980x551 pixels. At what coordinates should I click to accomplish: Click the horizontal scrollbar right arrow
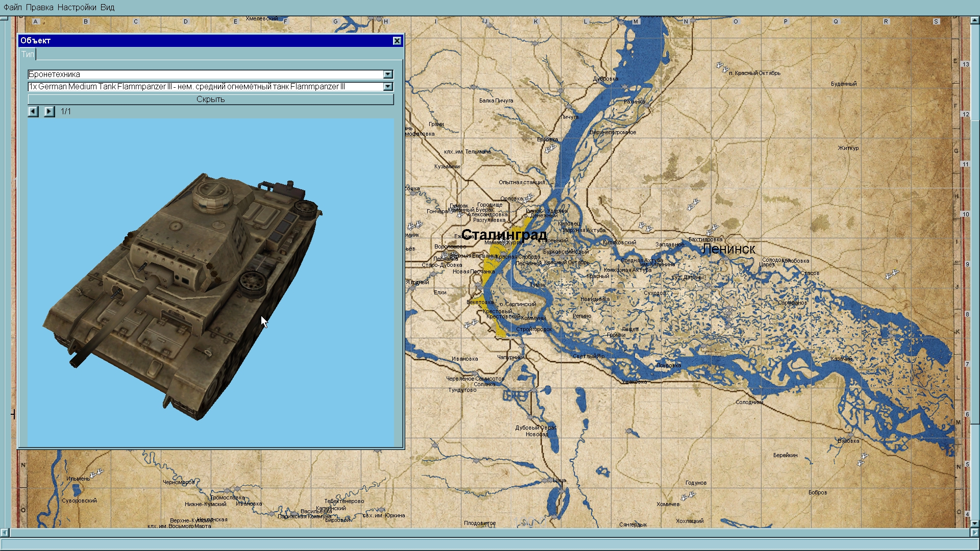(x=974, y=533)
